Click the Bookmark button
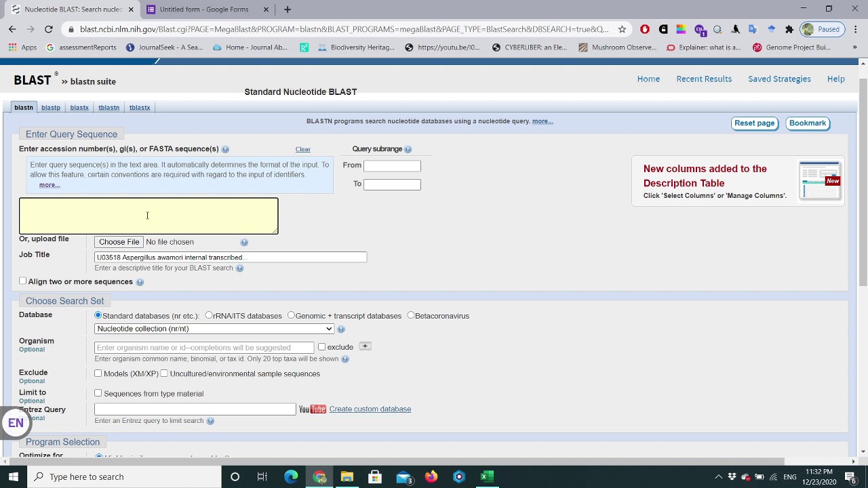This screenshot has width=868, height=488. pyautogui.click(x=808, y=123)
